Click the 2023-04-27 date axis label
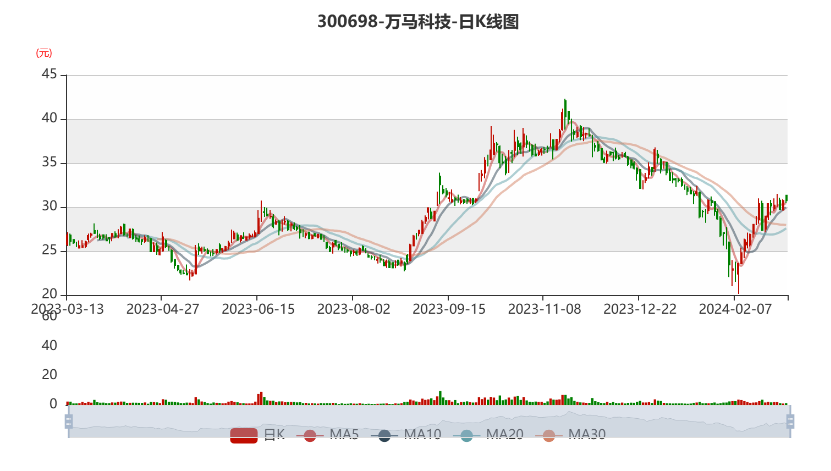831x471 pixels. pyautogui.click(x=163, y=309)
